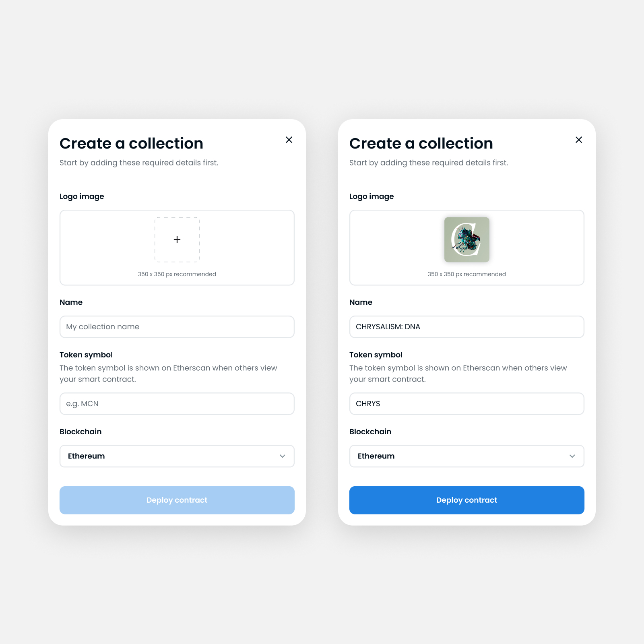Image resolution: width=644 pixels, height=644 pixels.
Task: Click the e.g. MCN token symbol field
Action: coord(177,404)
